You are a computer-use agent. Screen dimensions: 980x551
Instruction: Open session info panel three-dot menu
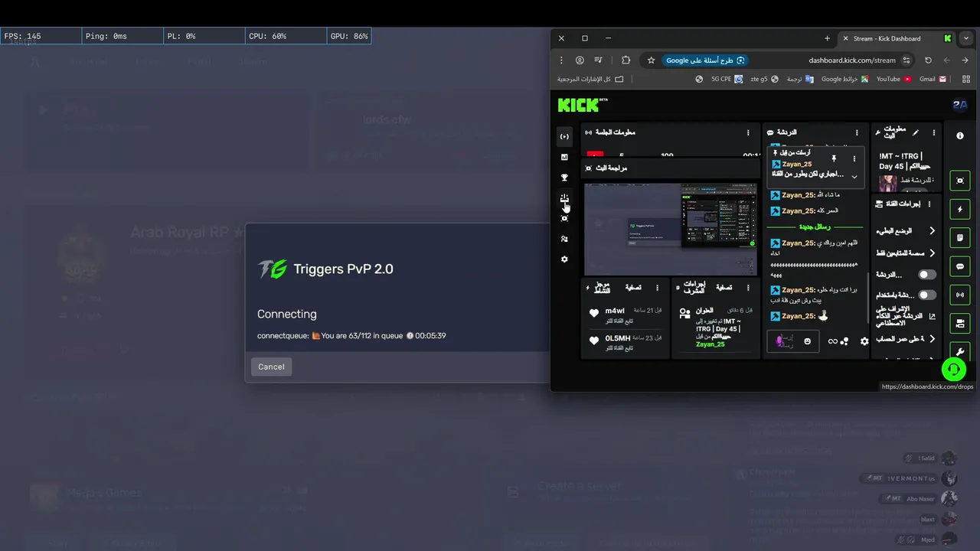(748, 132)
